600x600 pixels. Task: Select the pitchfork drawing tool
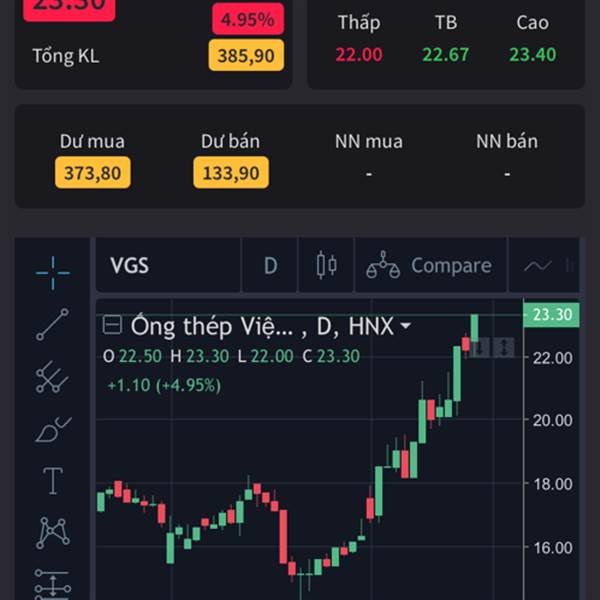[x=52, y=377]
